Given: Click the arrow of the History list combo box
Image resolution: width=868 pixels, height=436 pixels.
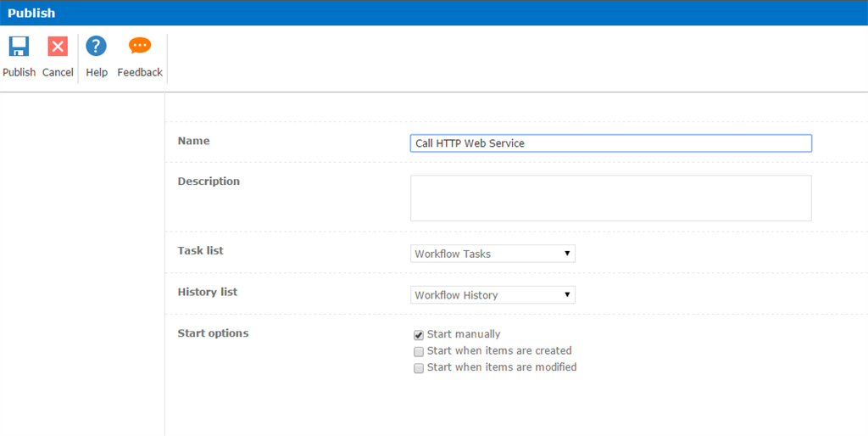Looking at the screenshot, I should 567,295.
